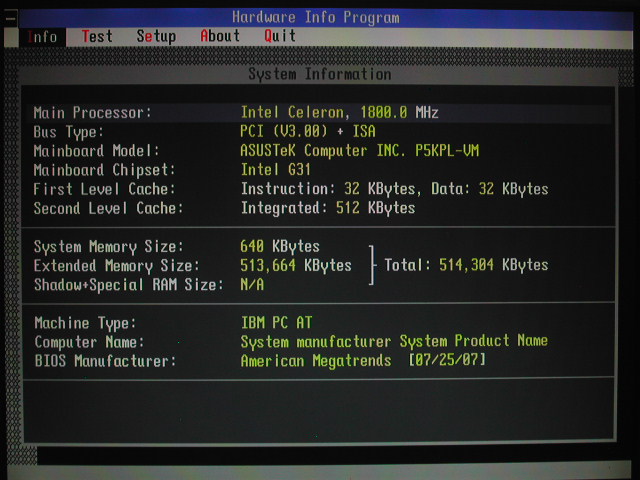Screen dimensions: 640x480
Task: Open the About menu
Action: [x=220, y=36]
